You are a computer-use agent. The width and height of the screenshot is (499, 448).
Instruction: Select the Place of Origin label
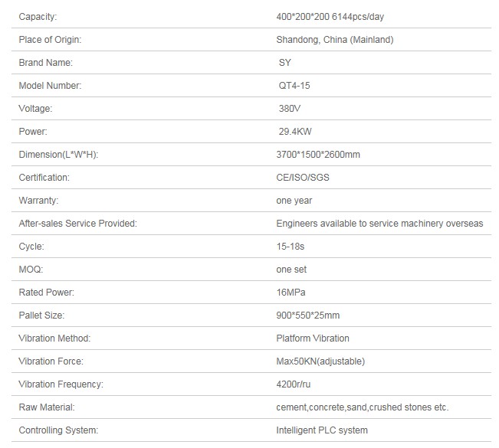tap(50, 39)
